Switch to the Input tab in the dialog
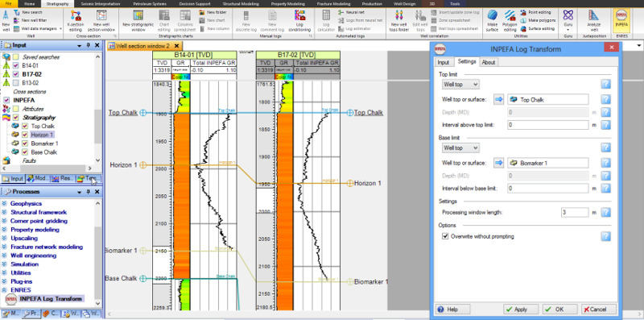The height and width of the screenshot is (320, 644). click(443, 62)
